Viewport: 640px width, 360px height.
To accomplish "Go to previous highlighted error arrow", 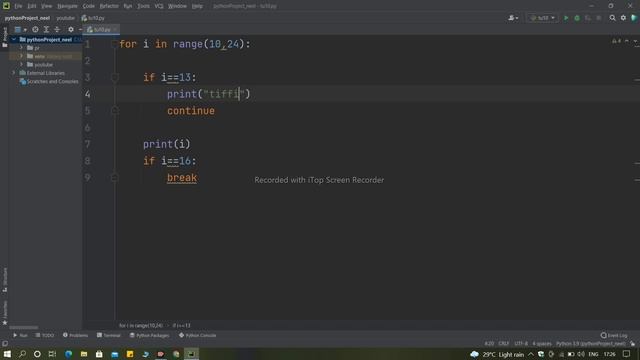I will click(627, 41).
